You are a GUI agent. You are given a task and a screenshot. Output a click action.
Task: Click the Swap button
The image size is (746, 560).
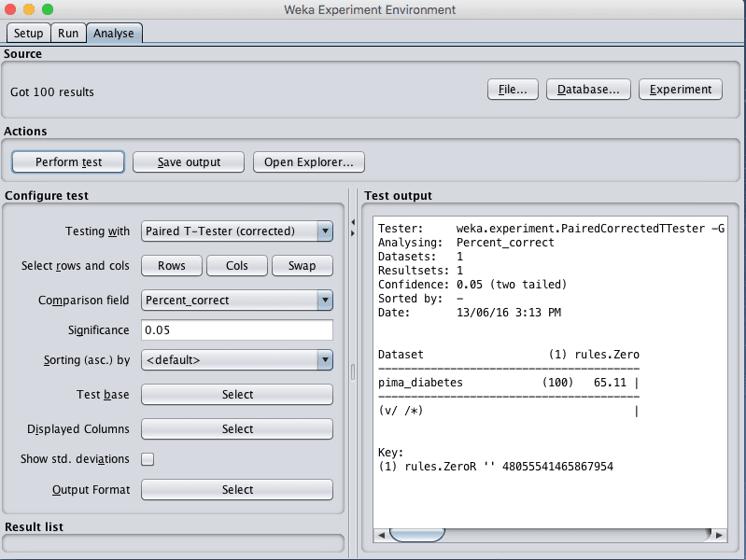coord(303,265)
